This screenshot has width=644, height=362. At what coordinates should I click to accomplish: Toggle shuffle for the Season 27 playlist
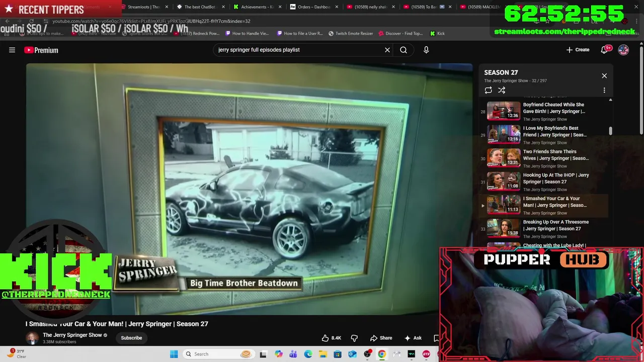coord(502,90)
